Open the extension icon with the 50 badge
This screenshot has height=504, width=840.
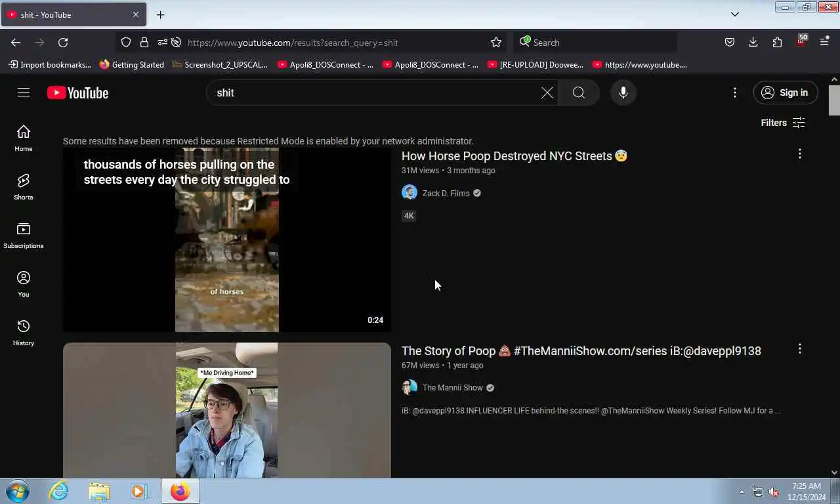801,41
